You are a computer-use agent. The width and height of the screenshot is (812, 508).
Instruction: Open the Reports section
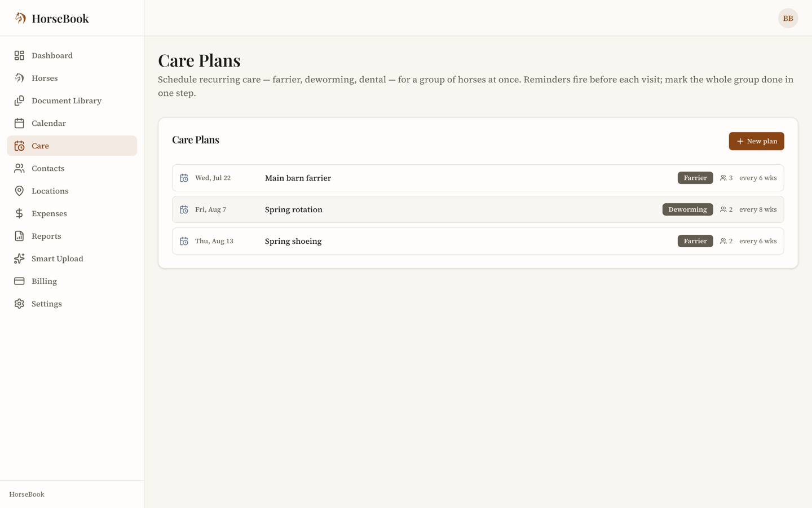click(x=72, y=236)
